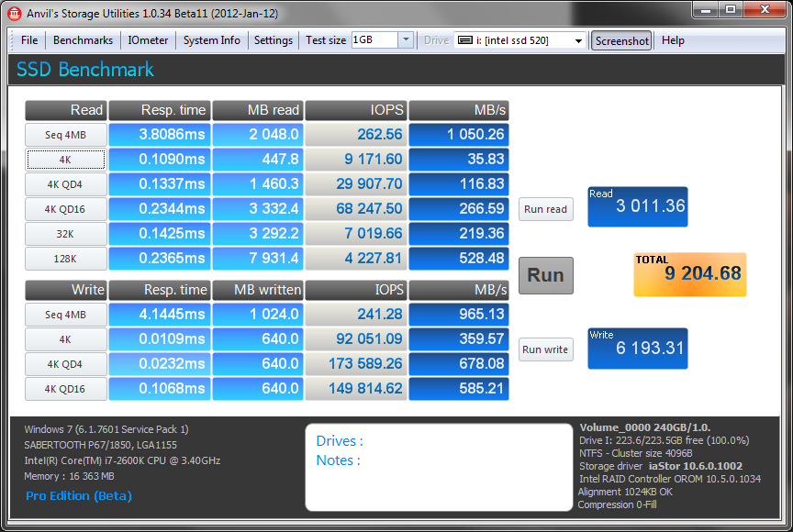Click the Intel Core i7-2600K CPU text

point(122,460)
